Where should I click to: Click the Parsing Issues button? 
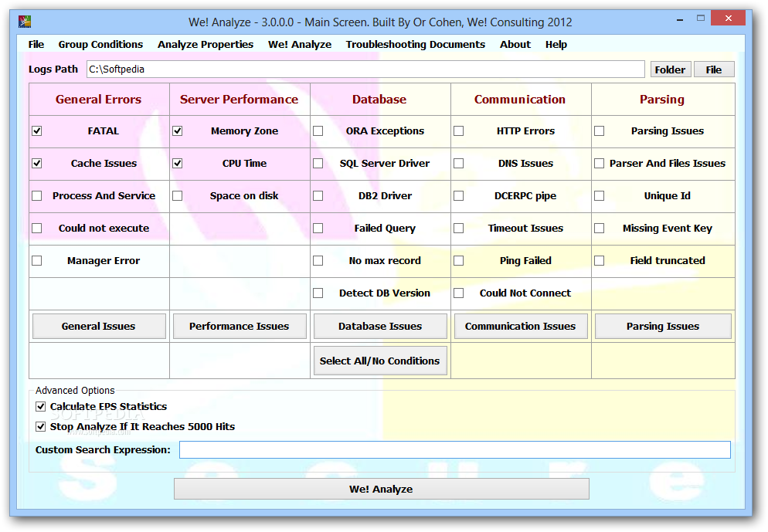[x=663, y=327]
